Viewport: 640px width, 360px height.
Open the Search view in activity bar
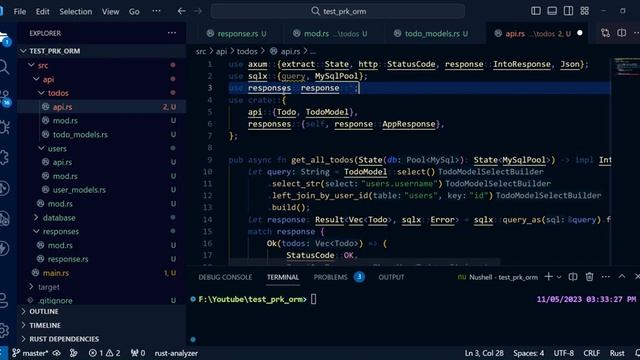point(4,66)
